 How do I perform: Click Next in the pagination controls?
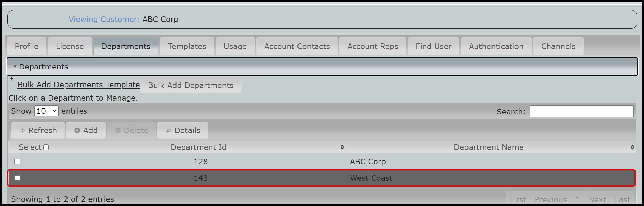[x=597, y=199]
